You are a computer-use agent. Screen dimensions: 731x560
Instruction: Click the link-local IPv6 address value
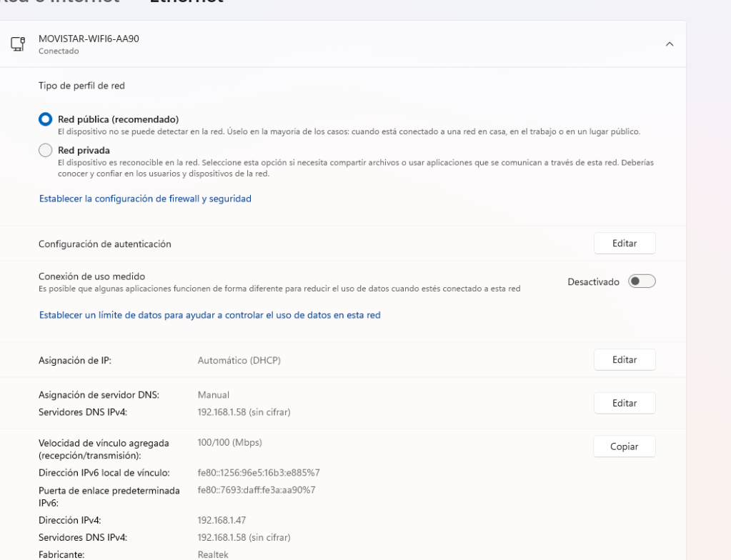click(258, 473)
